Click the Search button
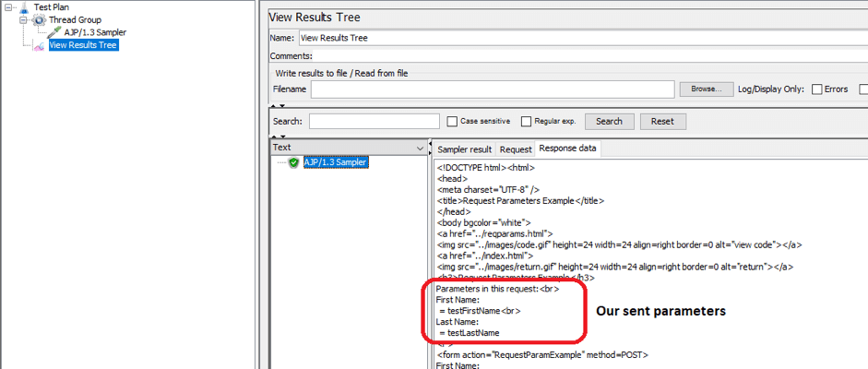This screenshot has width=868, height=369. (609, 122)
